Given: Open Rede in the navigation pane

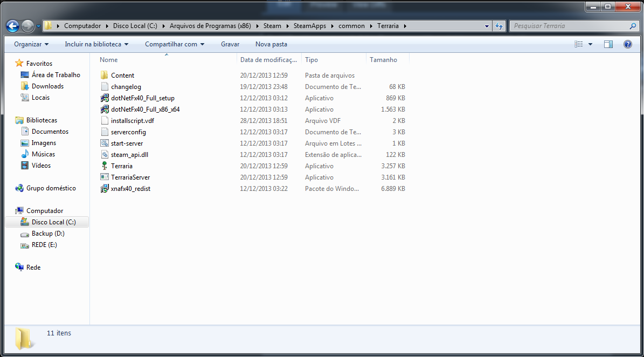Looking at the screenshot, I should (33, 267).
